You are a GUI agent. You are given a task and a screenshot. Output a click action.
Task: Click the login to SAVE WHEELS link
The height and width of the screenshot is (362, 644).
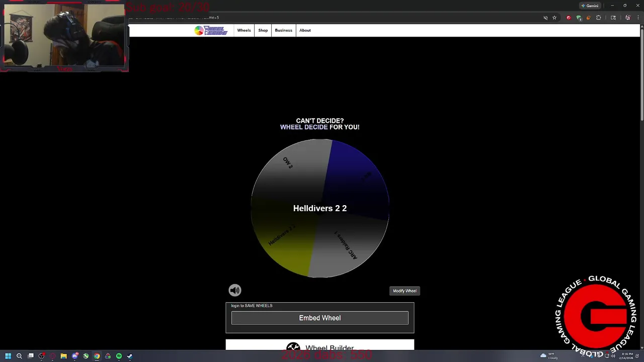pyautogui.click(x=252, y=306)
